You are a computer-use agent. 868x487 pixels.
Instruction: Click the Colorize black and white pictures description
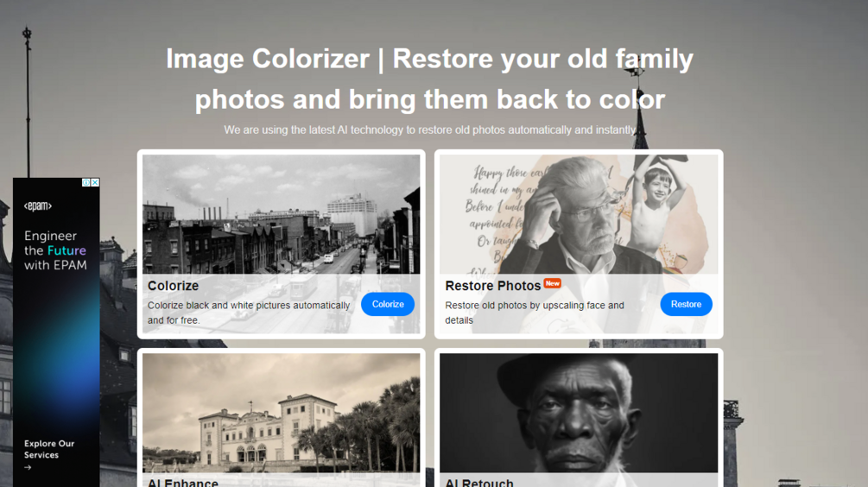249,313
